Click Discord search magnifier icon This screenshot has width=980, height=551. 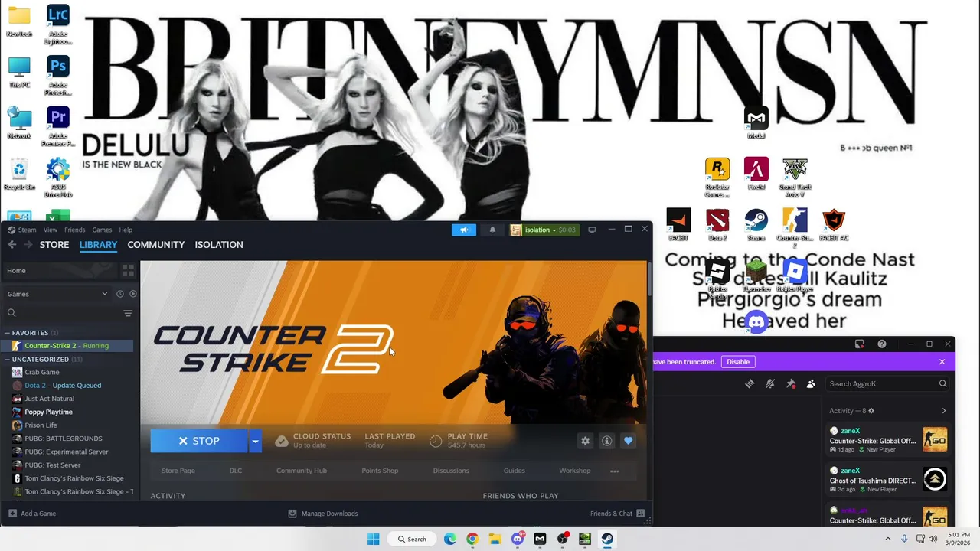(x=942, y=383)
